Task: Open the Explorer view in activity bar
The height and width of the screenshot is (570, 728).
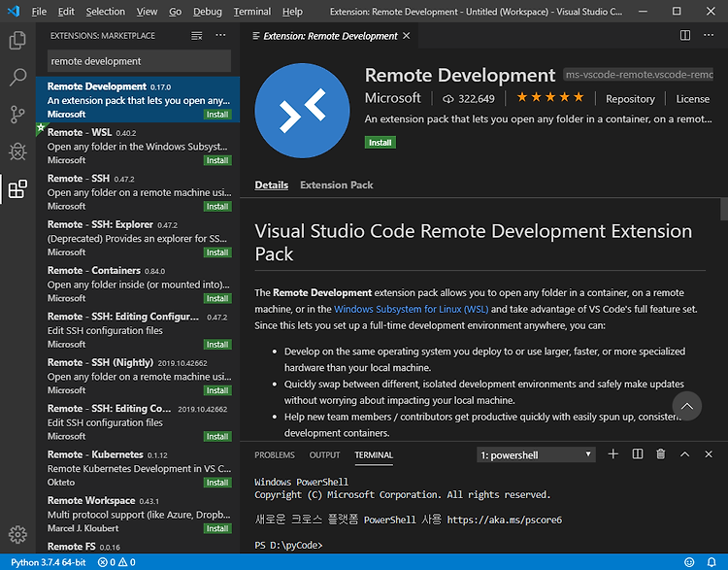Action: [x=17, y=41]
